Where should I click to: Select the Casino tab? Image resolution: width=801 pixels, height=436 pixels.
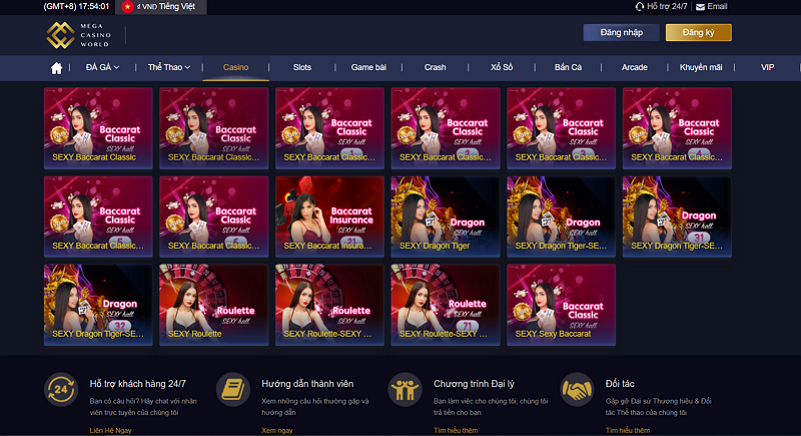click(x=235, y=67)
